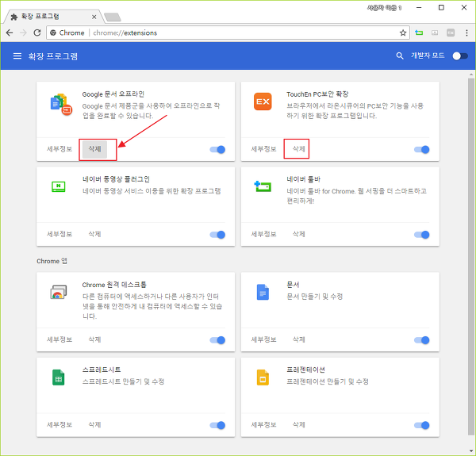Image resolution: width=476 pixels, height=456 pixels.
Task: Remove 프레젠테이션 app via 삭제
Action: click(x=299, y=425)
